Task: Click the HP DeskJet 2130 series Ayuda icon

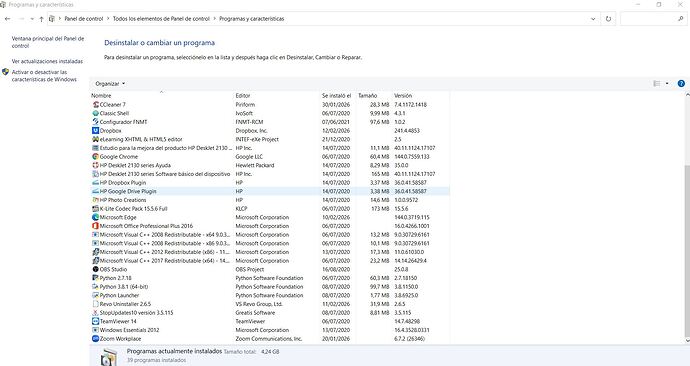Action: [x=95, y=165]
